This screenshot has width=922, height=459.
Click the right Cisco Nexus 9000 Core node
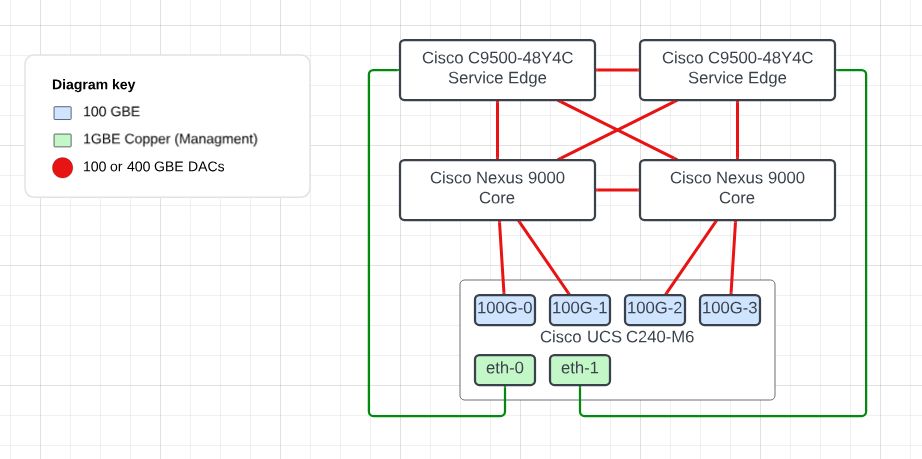[x=737, y=189]
